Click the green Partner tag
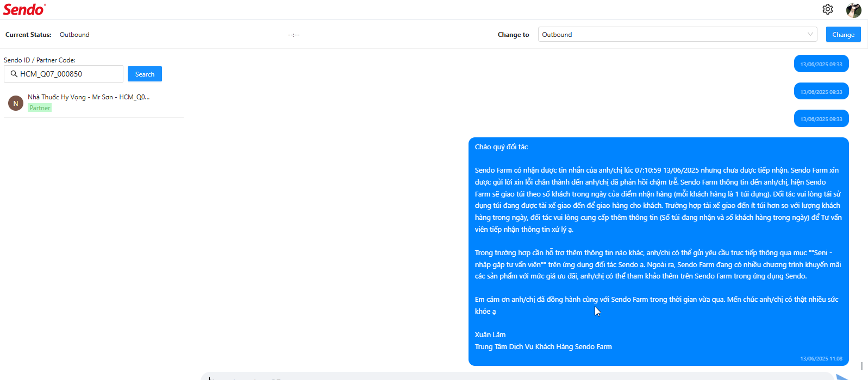 (x=40, y=108)
